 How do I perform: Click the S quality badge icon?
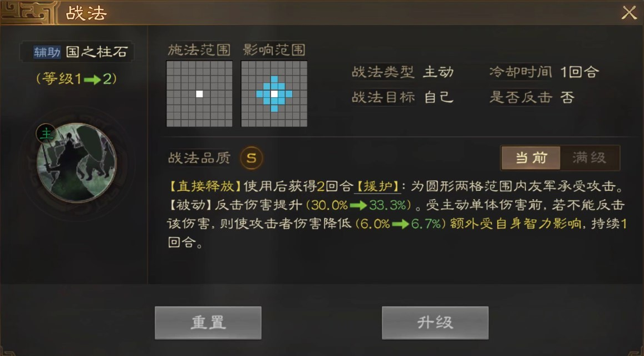tap(252, 157)
